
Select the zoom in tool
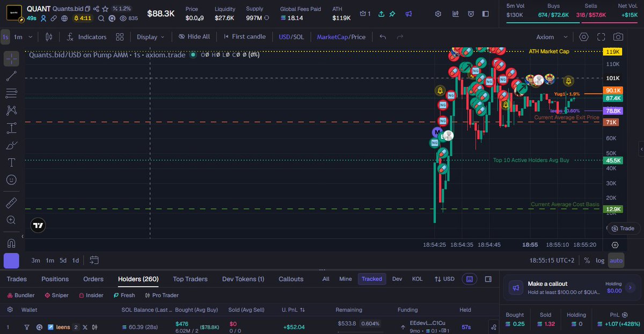(x=11, y=220)
